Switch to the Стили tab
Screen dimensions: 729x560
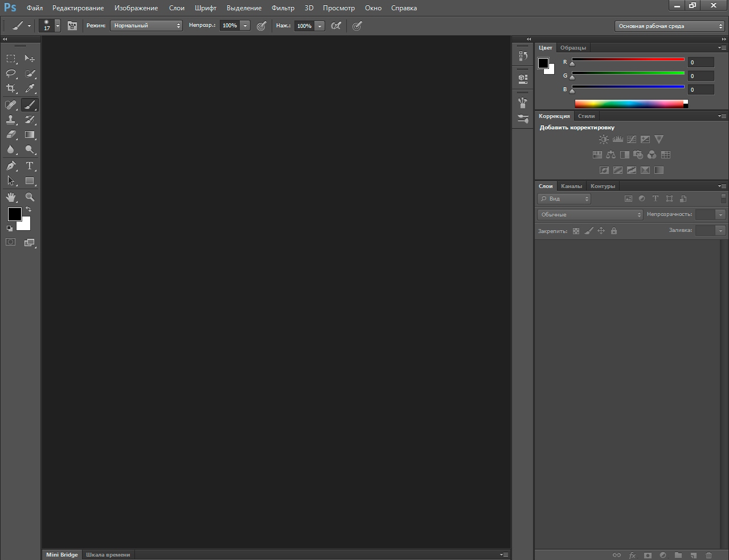(587, 116)
